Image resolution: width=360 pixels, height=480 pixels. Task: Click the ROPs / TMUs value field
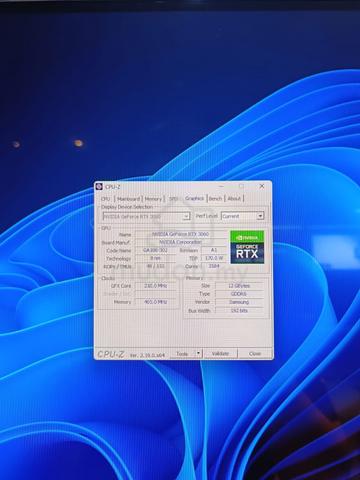tap(155, 266)
